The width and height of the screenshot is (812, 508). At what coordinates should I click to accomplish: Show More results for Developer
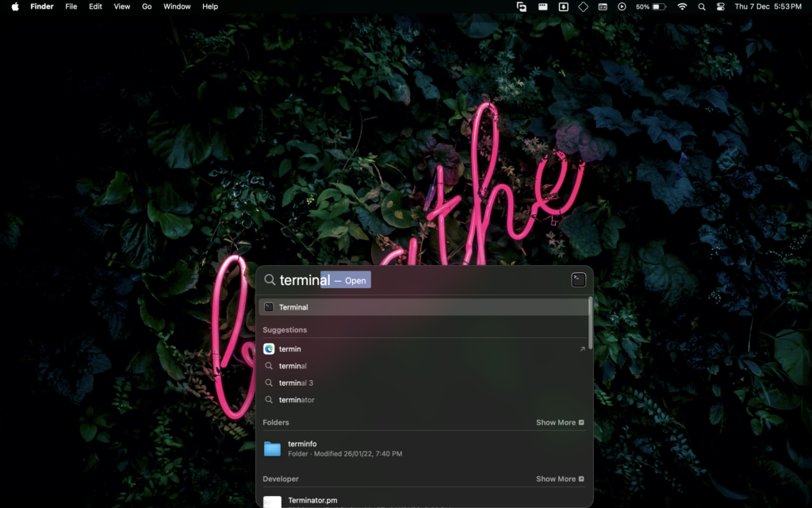point(560,479)
